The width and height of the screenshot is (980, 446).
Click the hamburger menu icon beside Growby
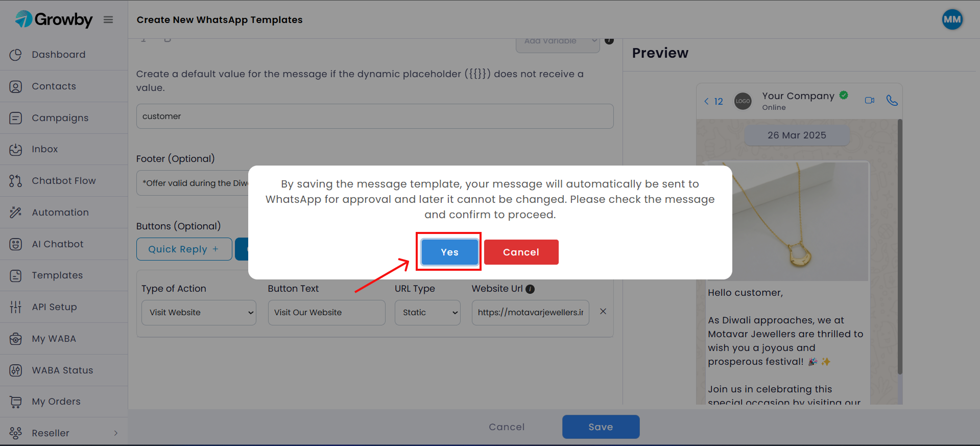click(x=108, y=20)
